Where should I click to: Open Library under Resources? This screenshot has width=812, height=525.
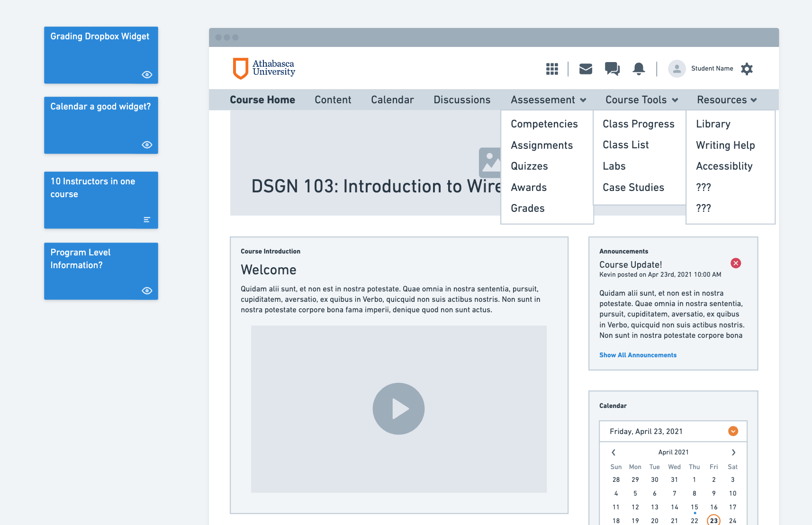point(713,124)
